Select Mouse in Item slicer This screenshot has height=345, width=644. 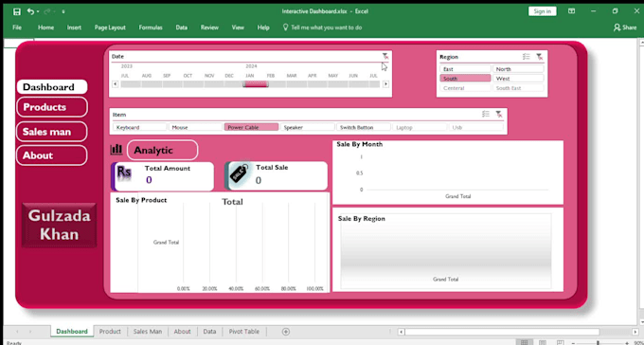click(x=195, y=127)
